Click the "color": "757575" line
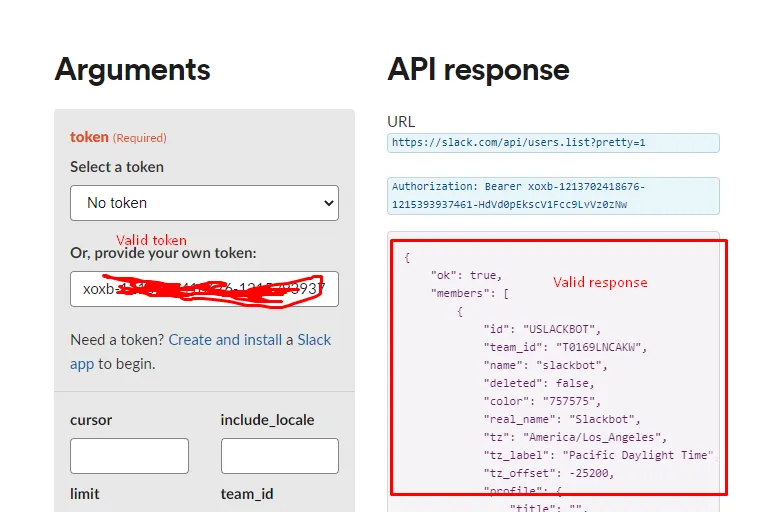Viewport: 772px width, 512px height. coord(542,401)
